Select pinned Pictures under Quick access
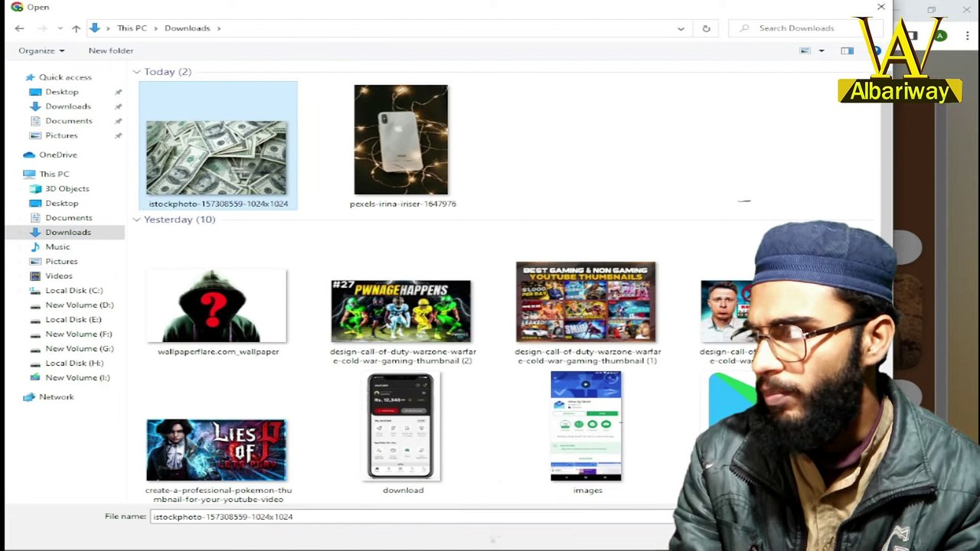Screen dimensions: 980x551 (x=61, y=135)
